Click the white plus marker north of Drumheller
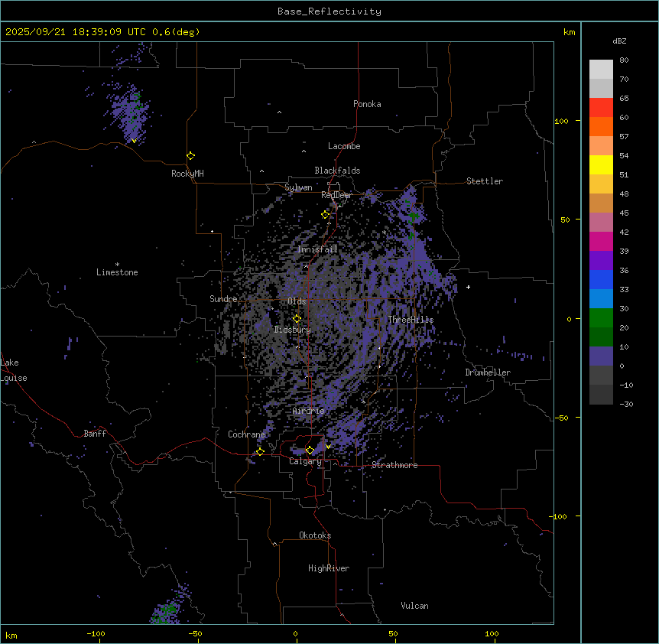659x644 pixels. 468,287
